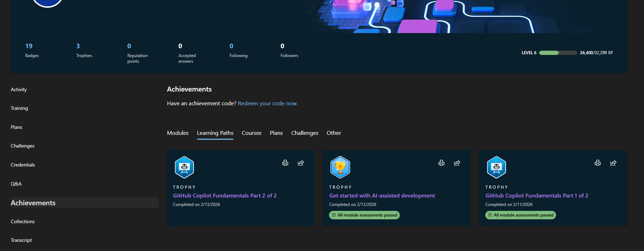Screen dimensions: 644x251
Task: Switch to the Modules tab
Action: (x=178, y=133)
